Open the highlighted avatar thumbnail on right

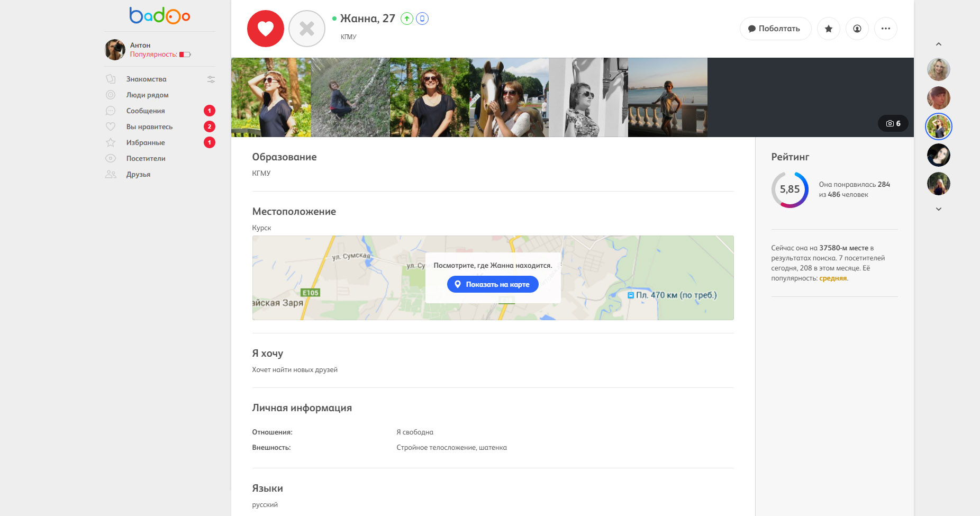[x=939, y=126]
